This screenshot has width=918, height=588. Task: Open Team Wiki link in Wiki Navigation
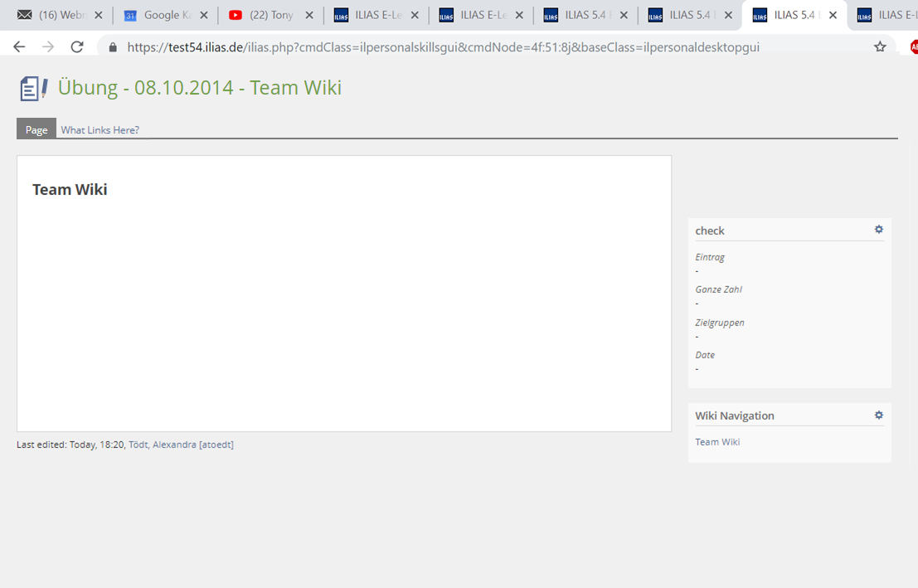click(717, 442)
